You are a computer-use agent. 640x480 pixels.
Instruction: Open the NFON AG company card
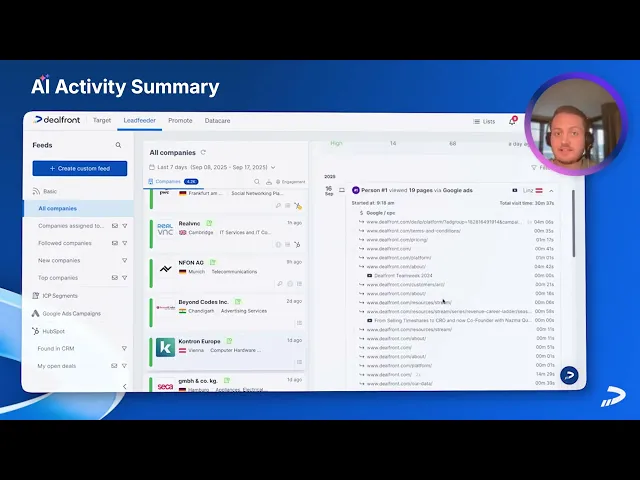pos(227,273)
